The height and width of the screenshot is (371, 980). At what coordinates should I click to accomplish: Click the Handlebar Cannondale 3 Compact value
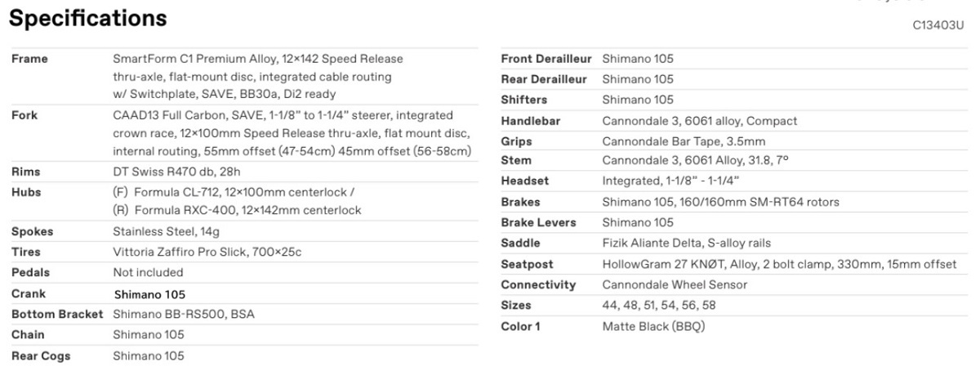[x=700, y=121]
